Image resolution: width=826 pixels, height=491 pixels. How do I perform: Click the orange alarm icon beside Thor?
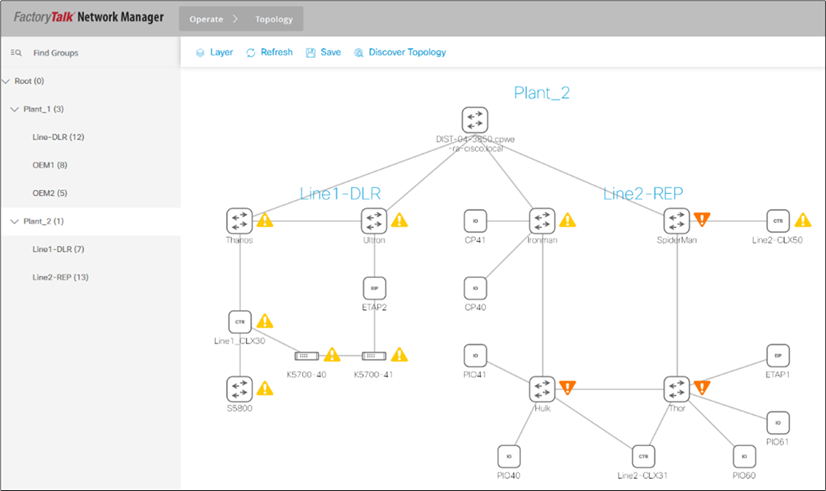pyautogui.click(x=702, y=387)
